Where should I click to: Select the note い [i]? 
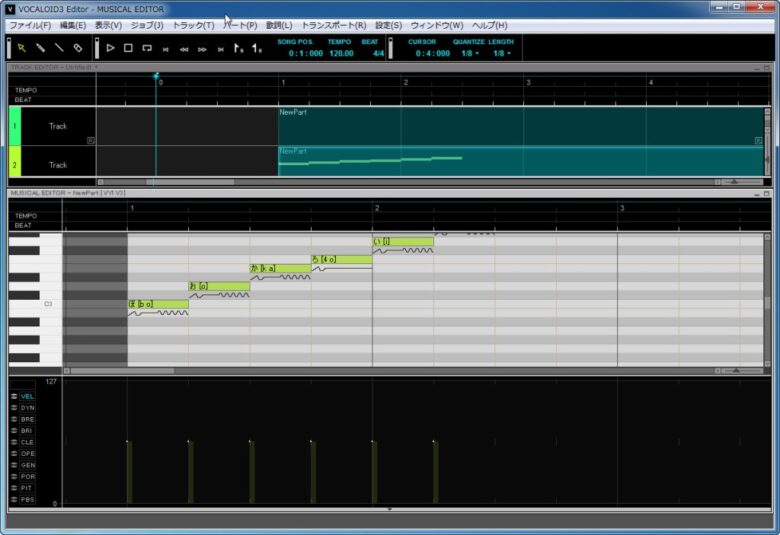pos(403,241)
